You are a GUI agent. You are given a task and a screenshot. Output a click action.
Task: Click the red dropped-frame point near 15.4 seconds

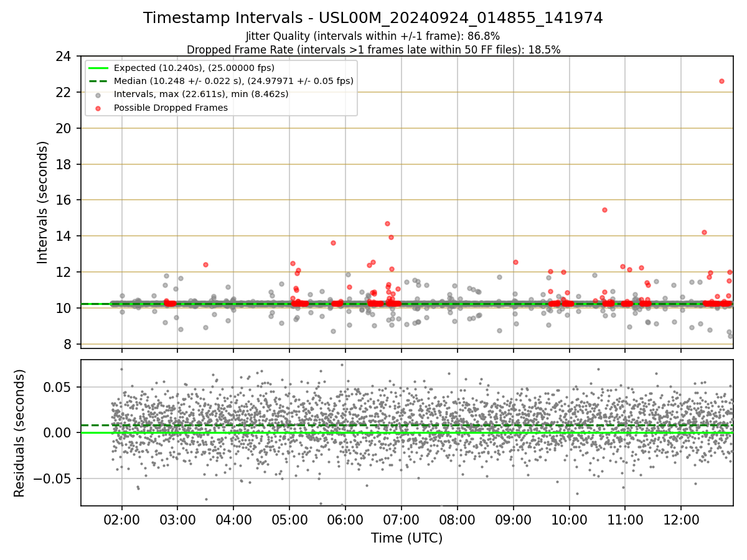pyautogui.click(x=604, y=210)
